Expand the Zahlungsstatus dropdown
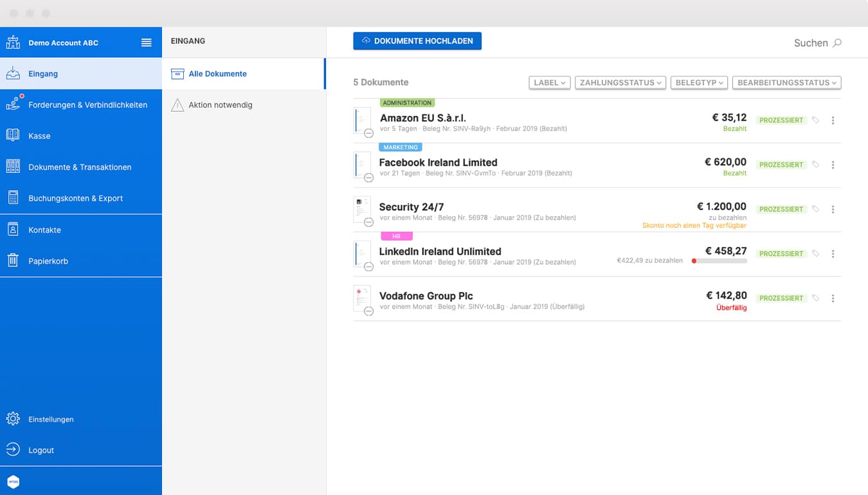Screen dimensions: 868x495 (620, 82)
